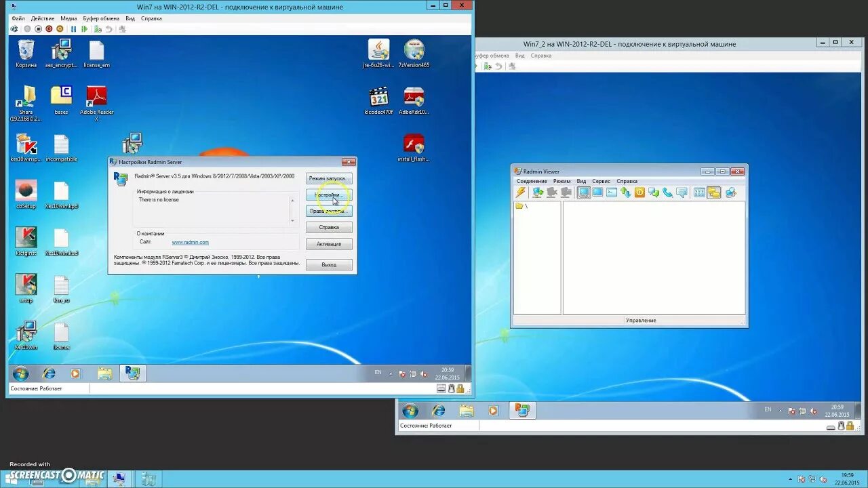This screenshot has width=868, height=488.
Task: Select the root folder in Radmin Viewer tree
Action: click(521, 206)
